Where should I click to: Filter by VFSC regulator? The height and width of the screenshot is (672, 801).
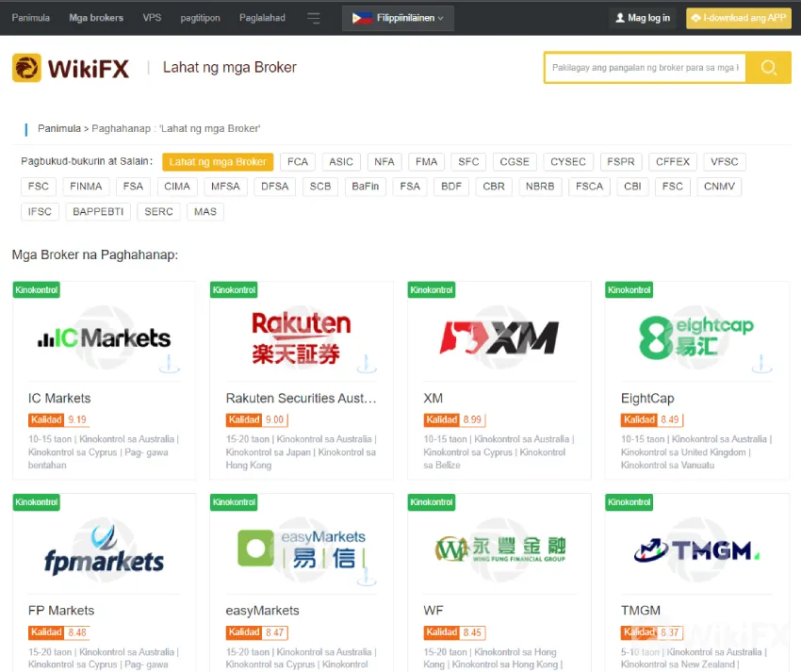pyautogui.click(x=725, y=162)
